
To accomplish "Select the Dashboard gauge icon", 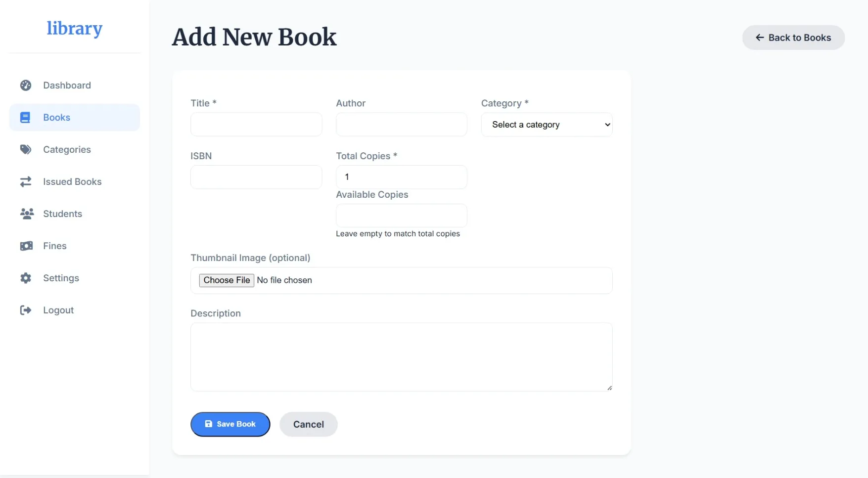I will [x=26, y=85].
